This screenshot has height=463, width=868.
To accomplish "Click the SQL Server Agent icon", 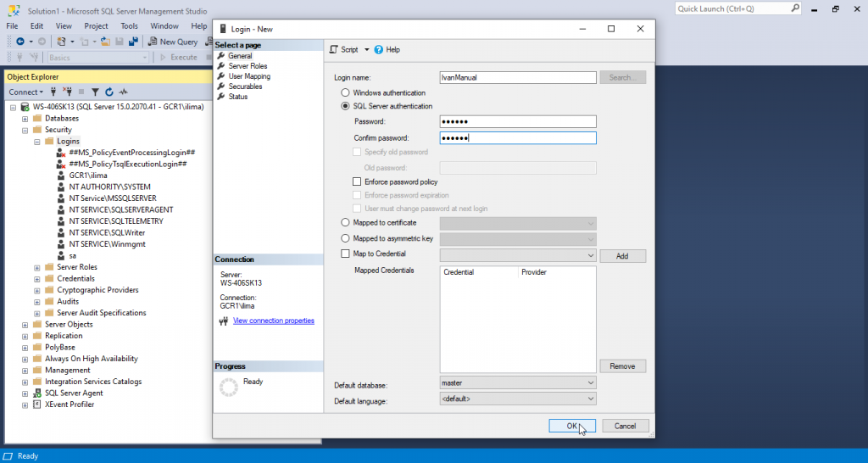I will (x=37, y=393).
